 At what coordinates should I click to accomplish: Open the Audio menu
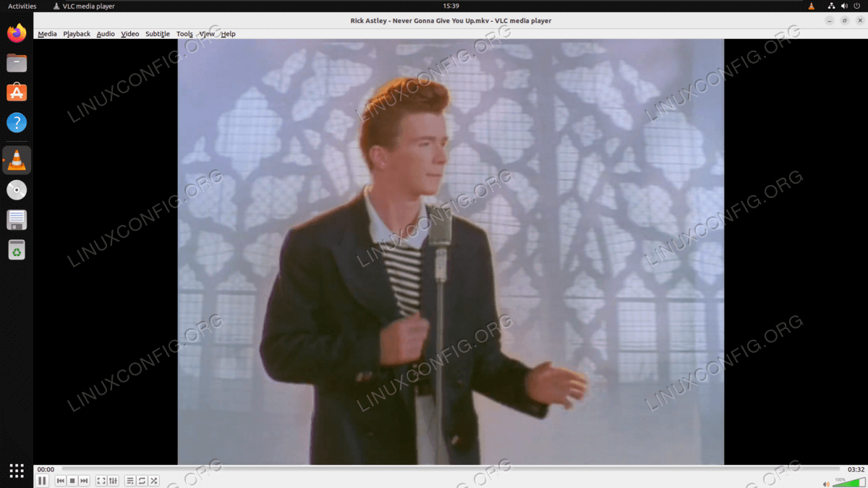106,34
